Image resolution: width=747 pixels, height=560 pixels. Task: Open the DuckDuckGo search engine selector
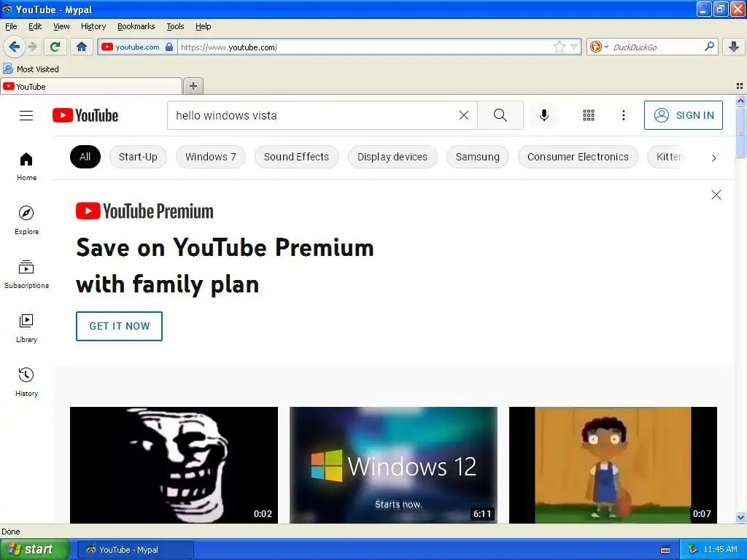pos(599,47)
